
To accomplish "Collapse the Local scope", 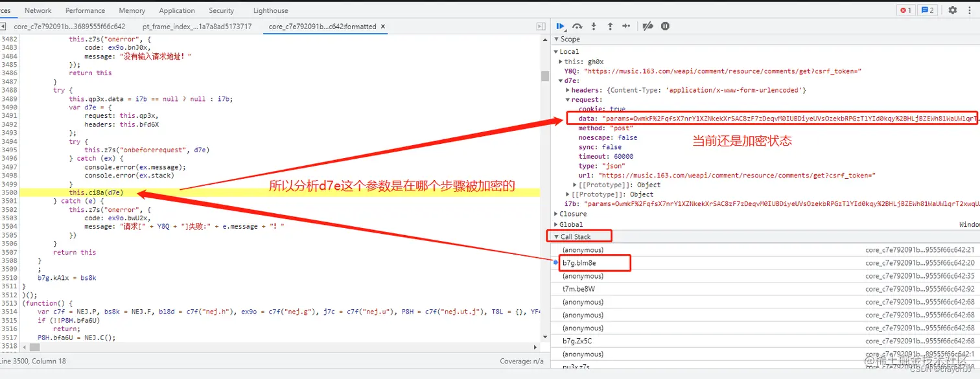I will 556,52.
